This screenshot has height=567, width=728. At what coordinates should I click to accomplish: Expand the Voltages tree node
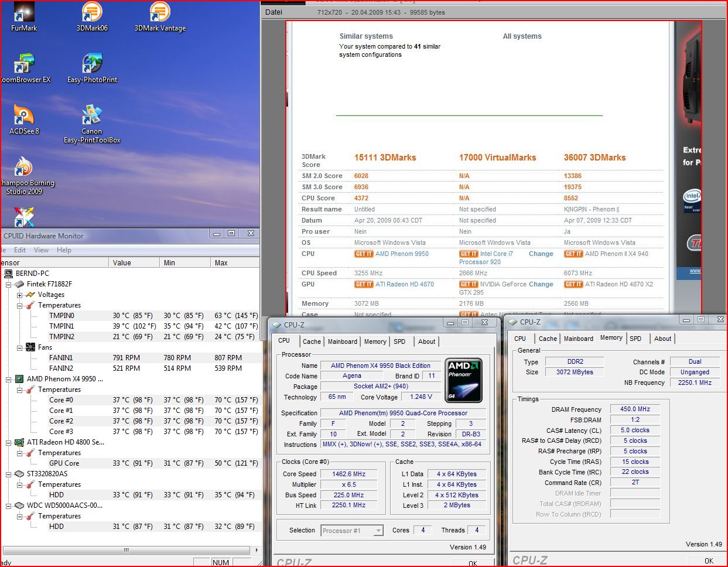(x=19, y=295)
